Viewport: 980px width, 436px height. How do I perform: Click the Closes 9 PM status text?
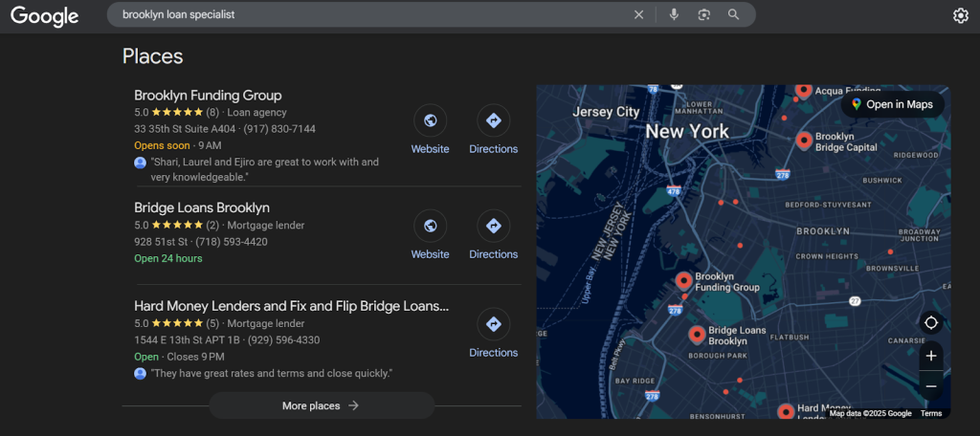(x=195, y=358)
